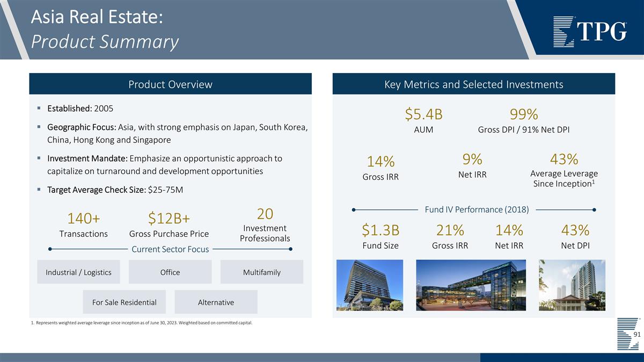Click the 140+ Transactions figure
Viewport: 644px width, 362px height.
point(83,219)
